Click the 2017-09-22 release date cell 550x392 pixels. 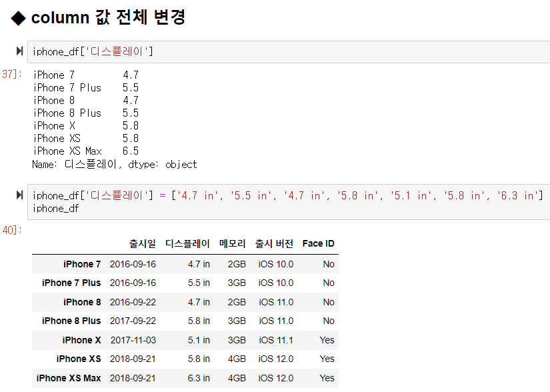(x=133, y=321)
